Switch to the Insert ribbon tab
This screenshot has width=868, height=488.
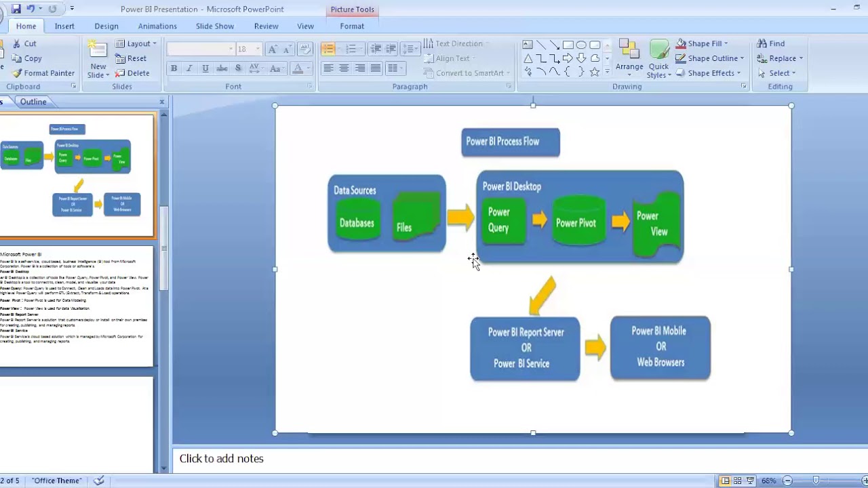tap(65, 26)
